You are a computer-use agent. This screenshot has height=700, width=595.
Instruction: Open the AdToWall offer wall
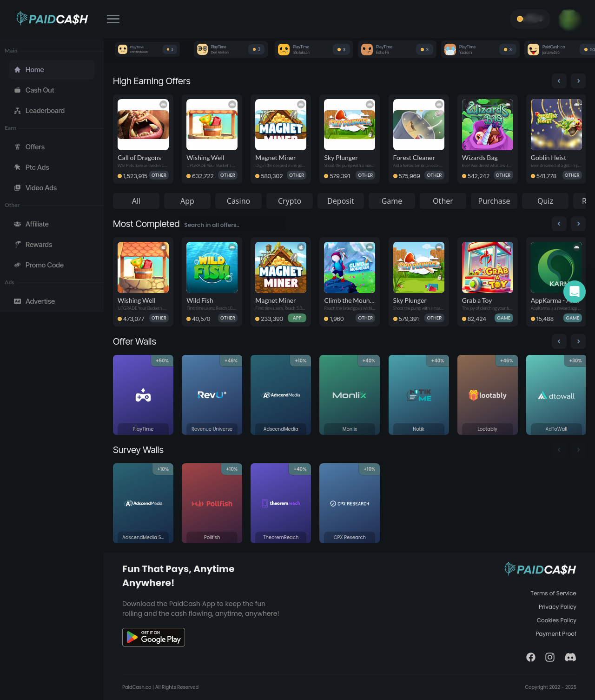556,395
